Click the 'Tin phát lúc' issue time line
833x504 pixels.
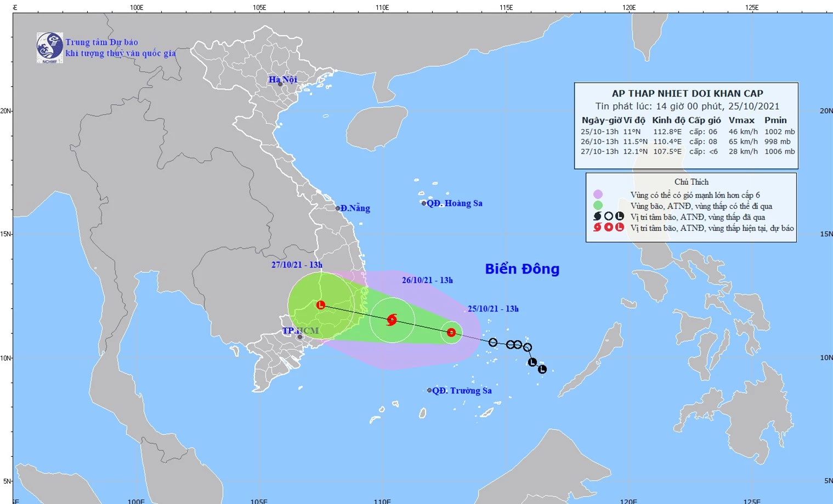tap(687, 106)
